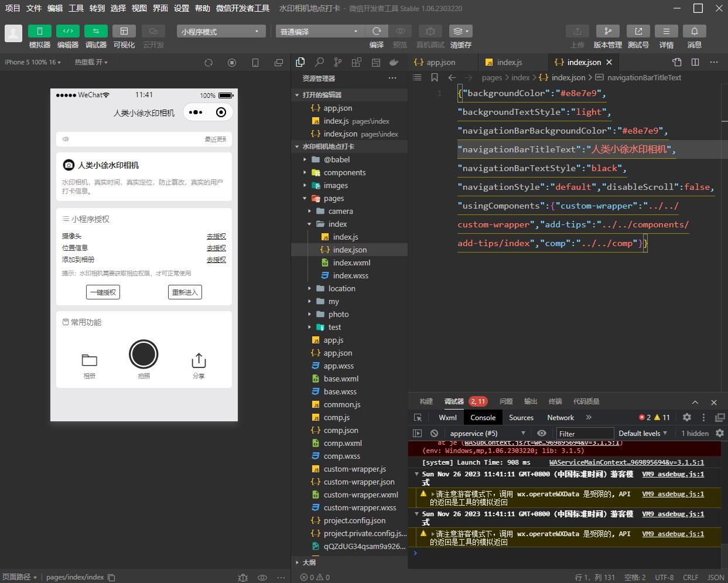This screenshot has height=583, width=728.
Task: Open the clear cache (清缓存) tool
Action: click(460, 31)
